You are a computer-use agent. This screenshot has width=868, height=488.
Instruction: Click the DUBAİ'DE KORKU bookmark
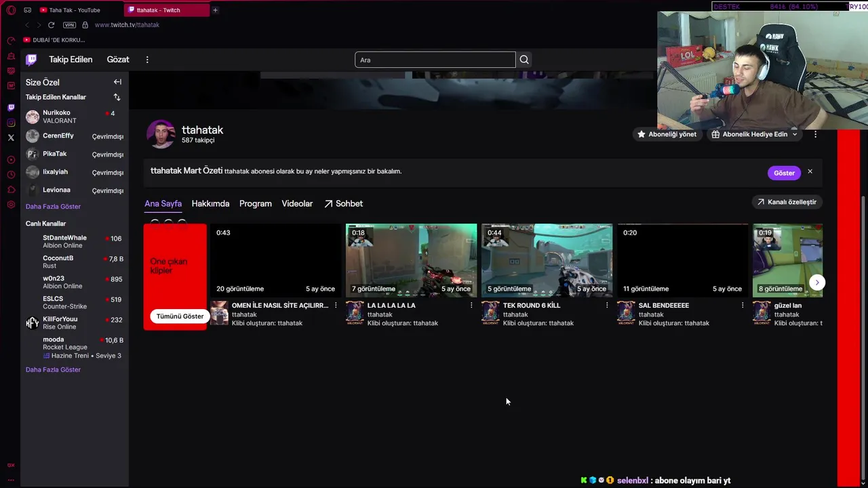click(x=54, y=40)
